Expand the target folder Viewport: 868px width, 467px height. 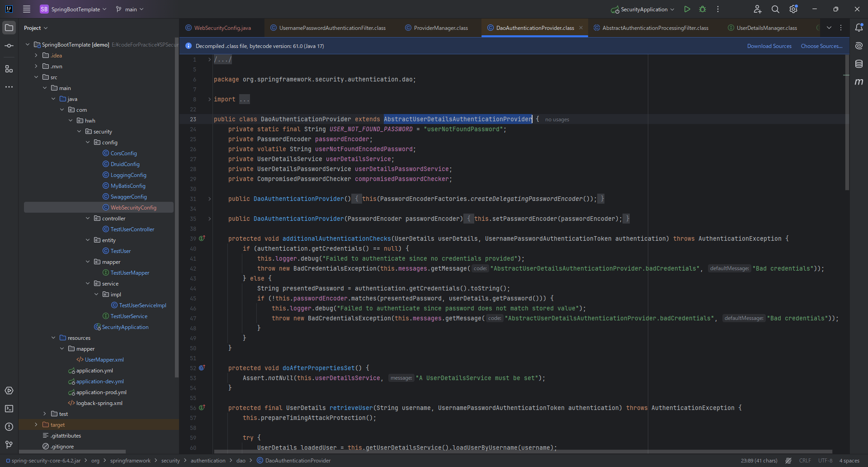point(36,424)
